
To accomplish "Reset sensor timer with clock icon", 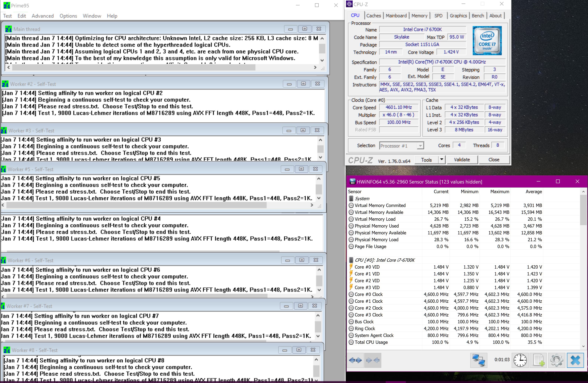I will click(520, 360).
